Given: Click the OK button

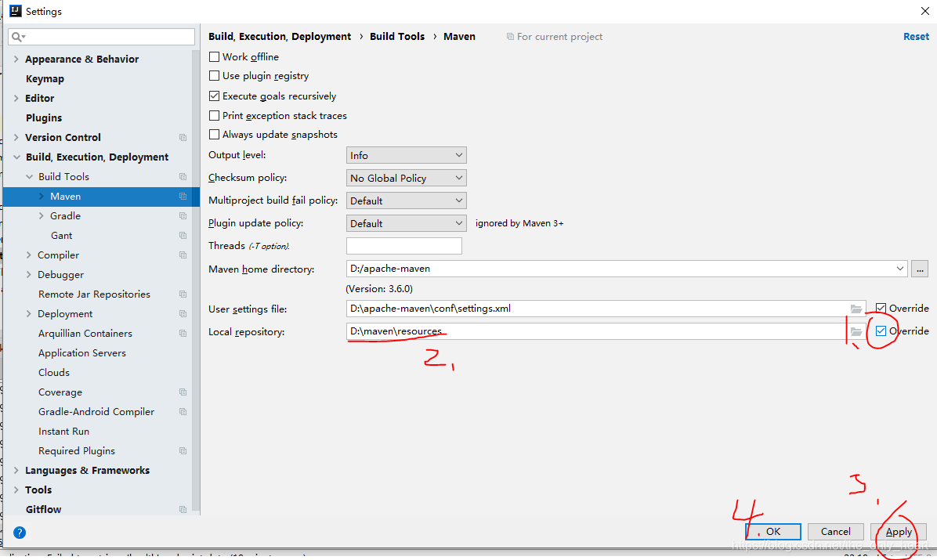Looking at the screenshot, I should click(x=773, y=531).
